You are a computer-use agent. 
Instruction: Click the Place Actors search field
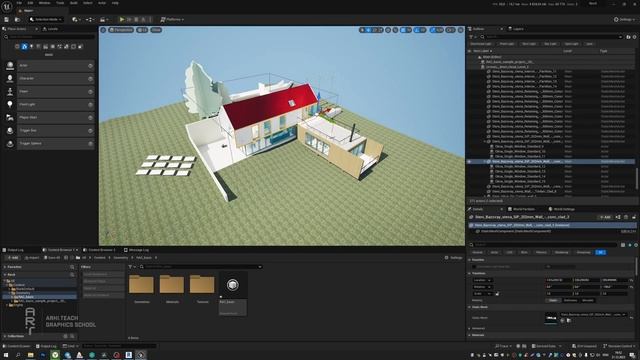49,37
